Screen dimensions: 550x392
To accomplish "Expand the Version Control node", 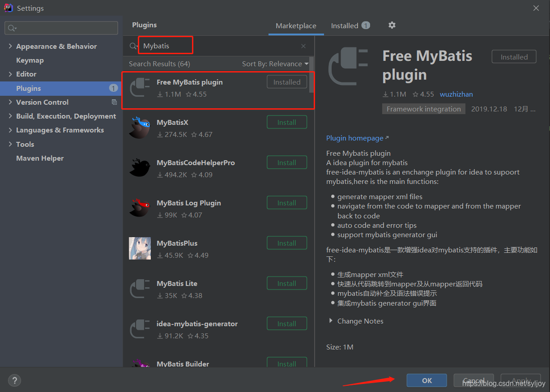I will [x=10, y=102].
